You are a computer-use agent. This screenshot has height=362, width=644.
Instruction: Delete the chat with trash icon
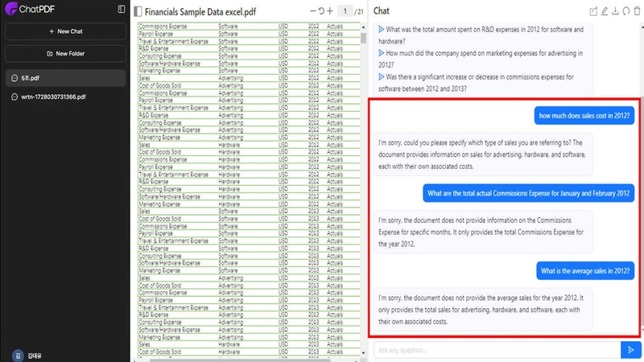[637, 11]
